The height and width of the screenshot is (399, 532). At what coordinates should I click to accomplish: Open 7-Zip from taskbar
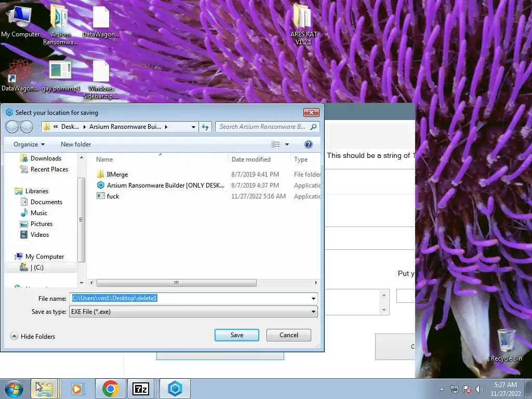pyautogui.click(x=141, y=389)
